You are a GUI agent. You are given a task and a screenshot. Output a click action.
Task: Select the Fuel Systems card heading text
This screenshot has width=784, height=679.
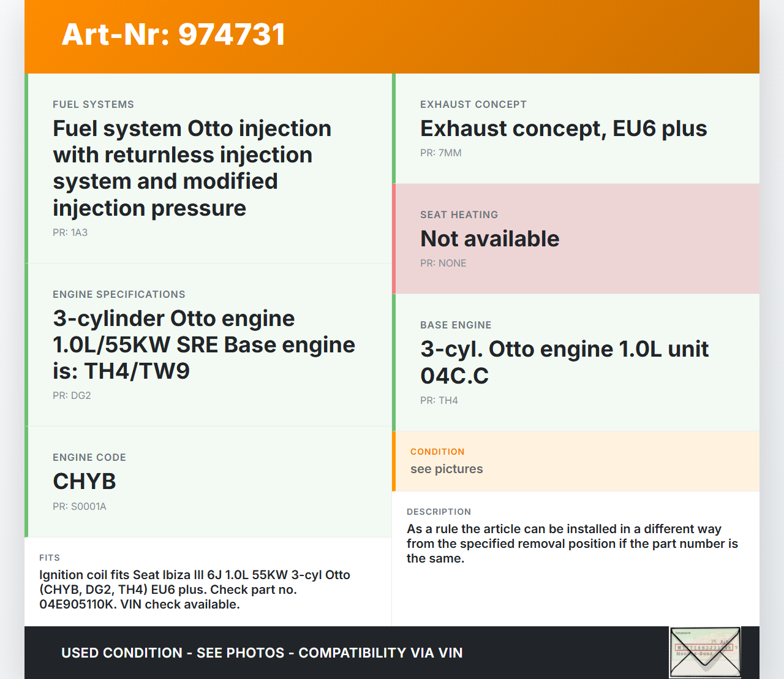click(x=93, y=105)
